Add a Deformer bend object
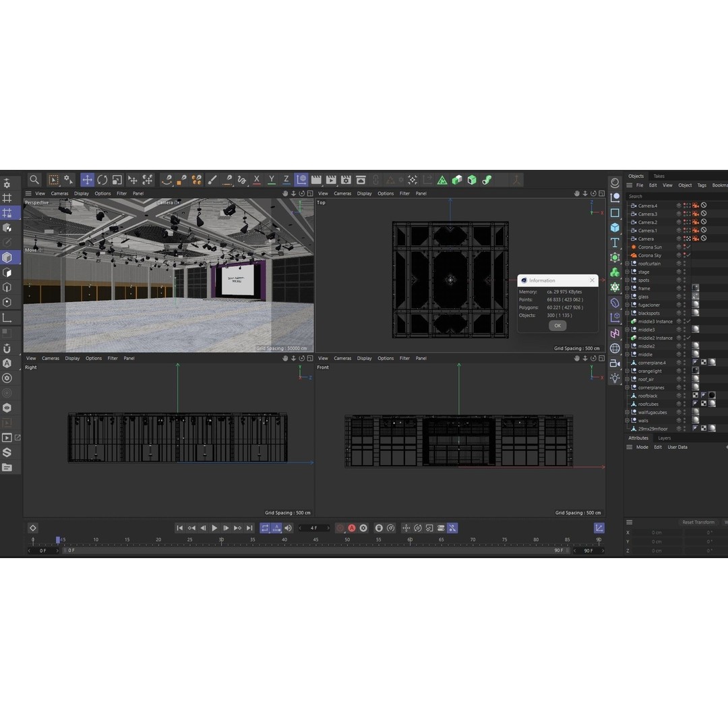728x728 pixels. click(x=615, y=303)
